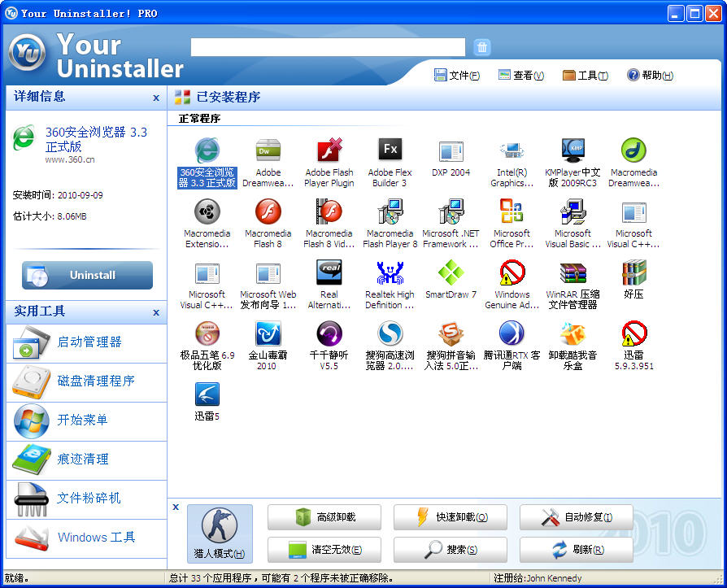
Task: Select the Realtek High Definition icon
Action: [x=390, y=273]
